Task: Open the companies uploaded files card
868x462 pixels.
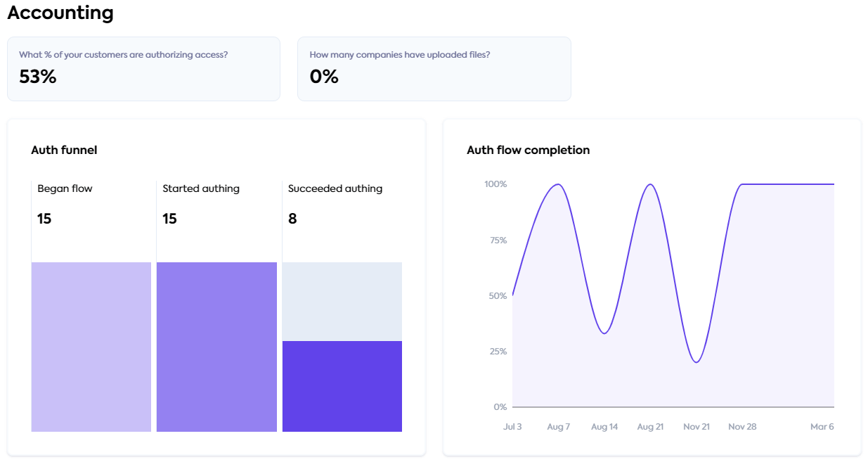Action: pyautogui.click(x=434, y=68)
